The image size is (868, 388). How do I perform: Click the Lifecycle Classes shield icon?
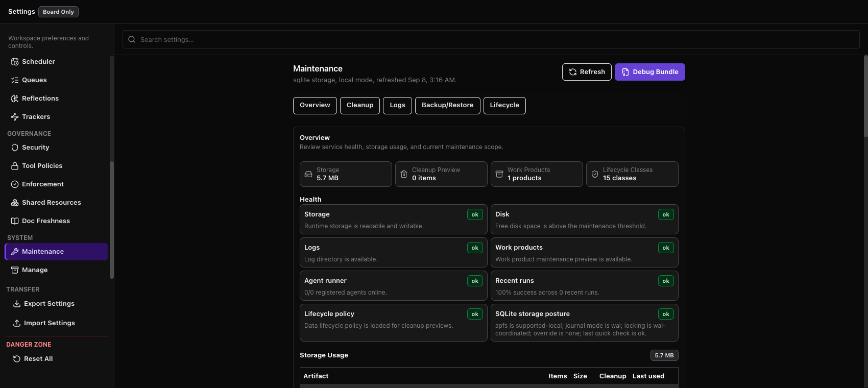click(595, 174)
